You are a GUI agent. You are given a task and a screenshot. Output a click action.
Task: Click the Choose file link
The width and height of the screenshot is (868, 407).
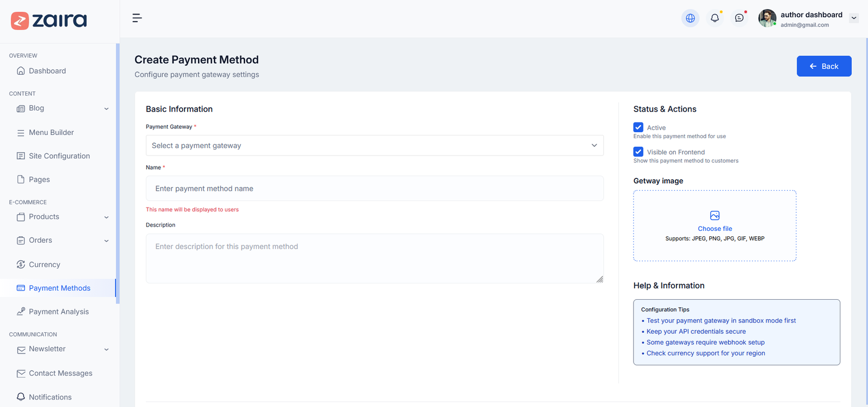tap(714, 229)
